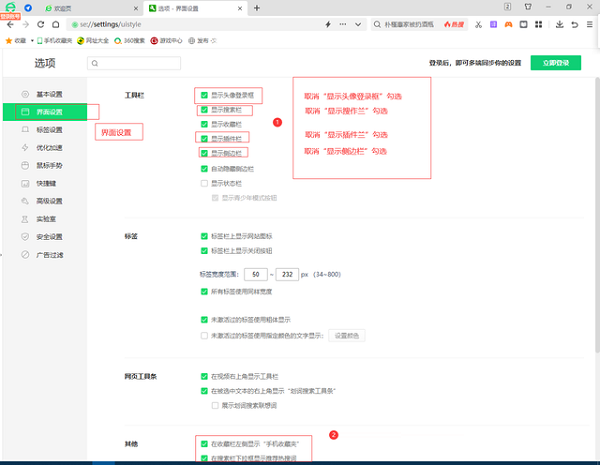This screenshot has width=600, height=465.
Task: Click the browser back arrow button
Action: (x=10, y=24)
